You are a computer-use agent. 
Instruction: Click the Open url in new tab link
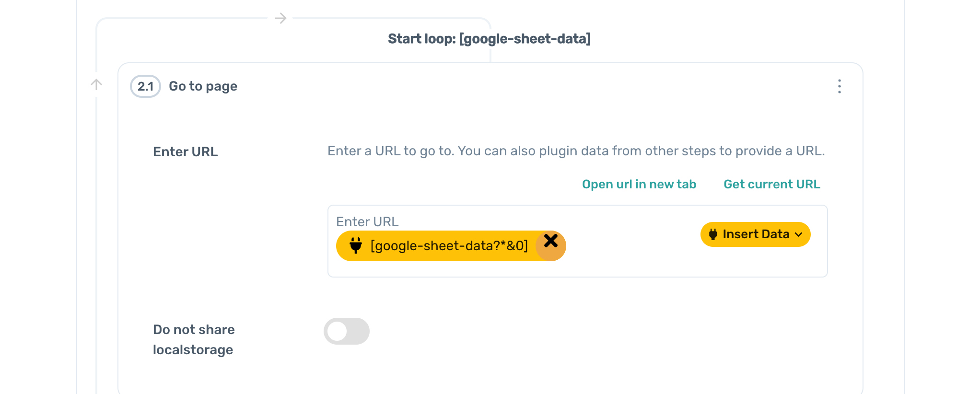click(639, 185)
